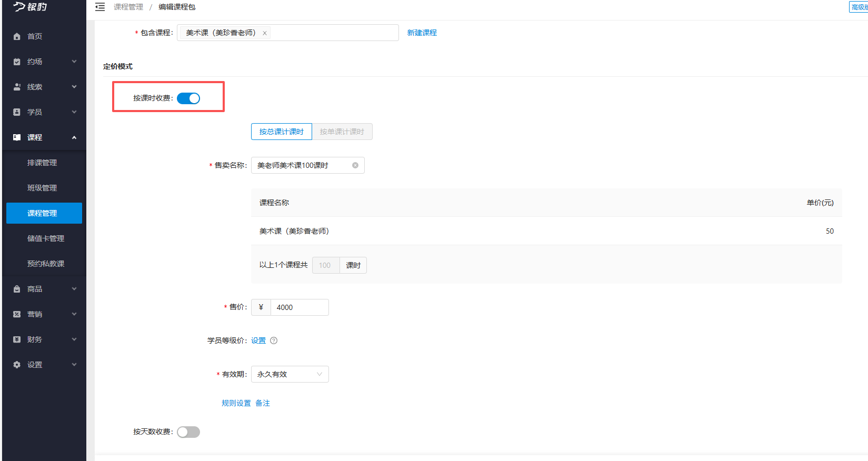This screenshot has height=461, width=868.
Task: Expand the 约场 menu chevron
Action: click(x=74, y=62)
